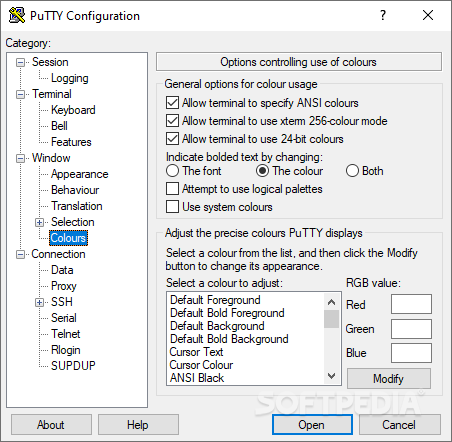Select Default Bold Background in list

click(x=245, y=339)
